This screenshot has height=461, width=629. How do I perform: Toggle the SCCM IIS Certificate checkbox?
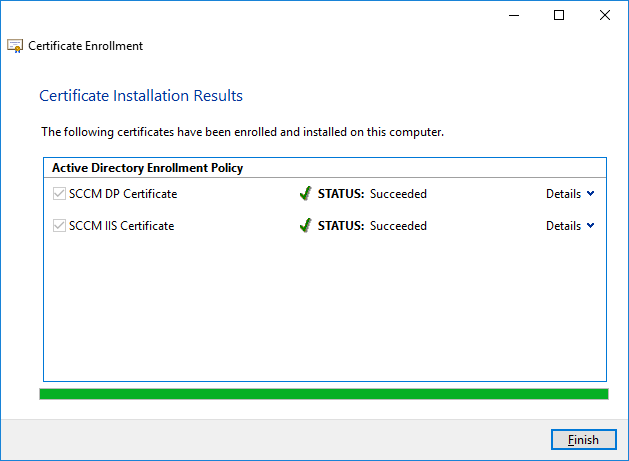point(59,226)
